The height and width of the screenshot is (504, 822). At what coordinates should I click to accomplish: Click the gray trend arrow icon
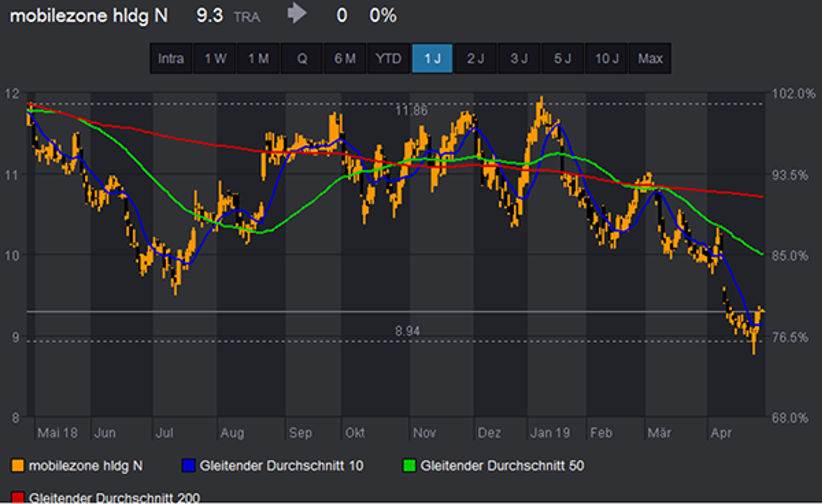pos(297,14)
